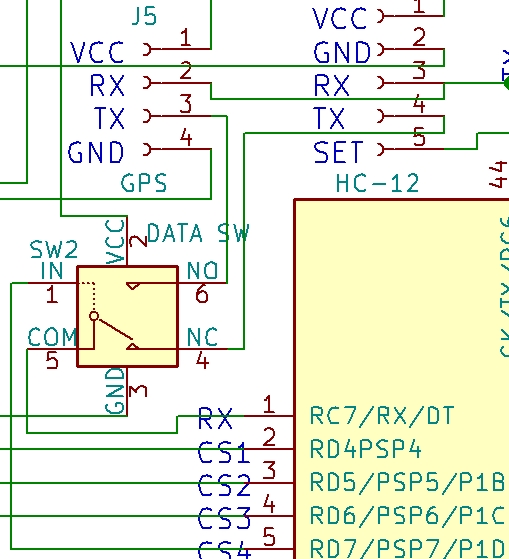Screen dimensions: 509x559
Task: Click the RD5/PSP5/P1B pin name
Action: pyautogui.click(x=407, y=482)
